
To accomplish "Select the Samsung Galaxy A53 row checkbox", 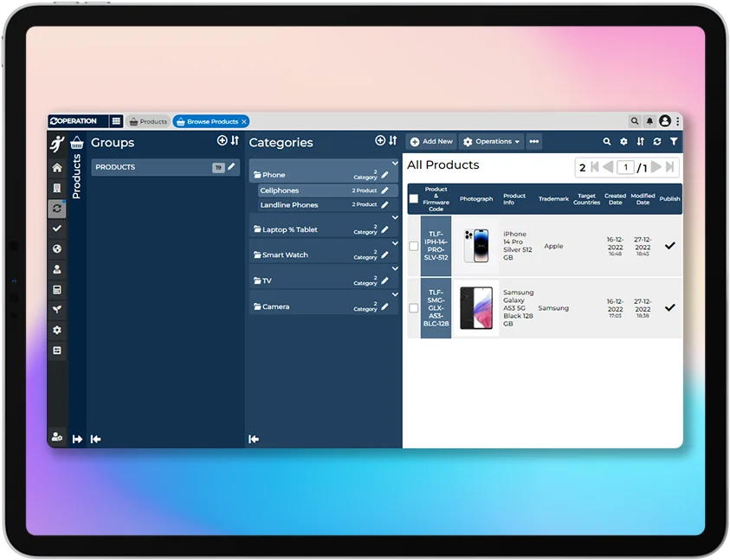I will point(413,308).
